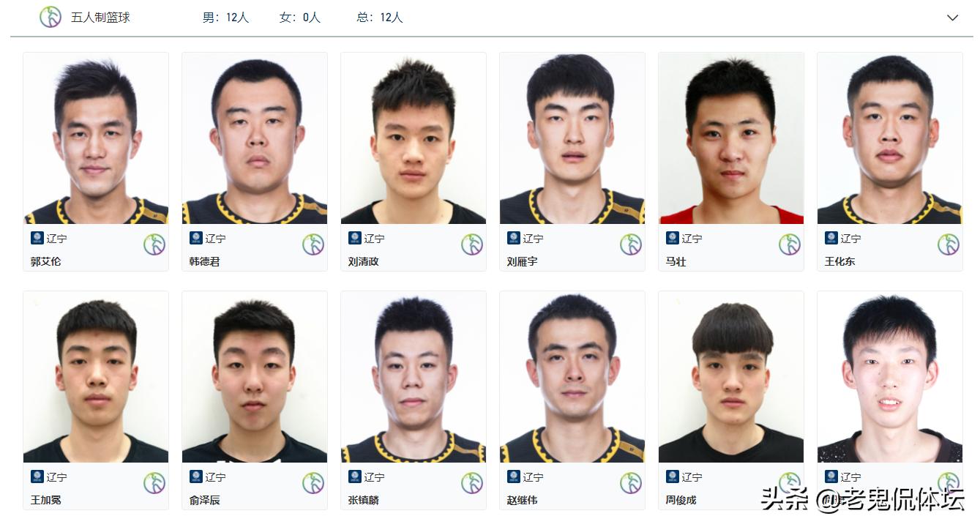980x527 pixels.
Task: Click the basketball icon on 王化东's card
Action: 949,244
